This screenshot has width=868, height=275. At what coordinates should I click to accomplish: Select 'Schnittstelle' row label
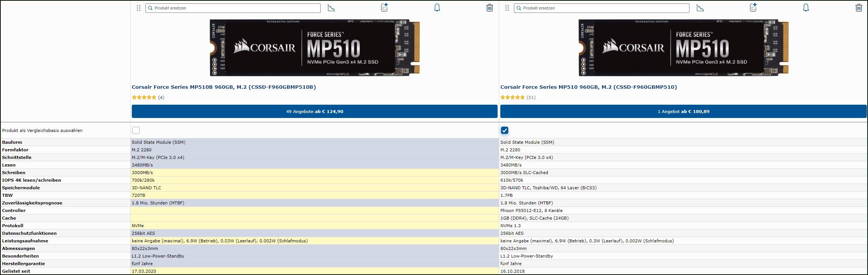17,157
